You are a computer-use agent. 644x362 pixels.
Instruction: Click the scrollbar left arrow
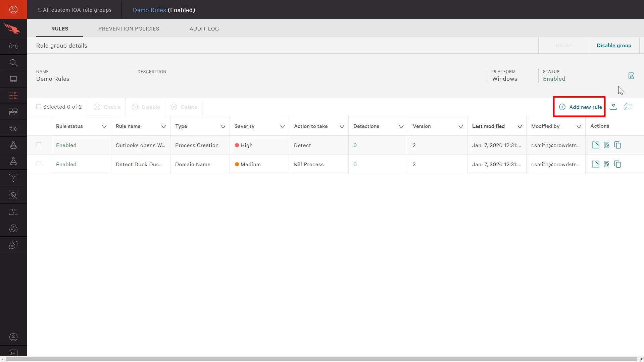[2, 359]
